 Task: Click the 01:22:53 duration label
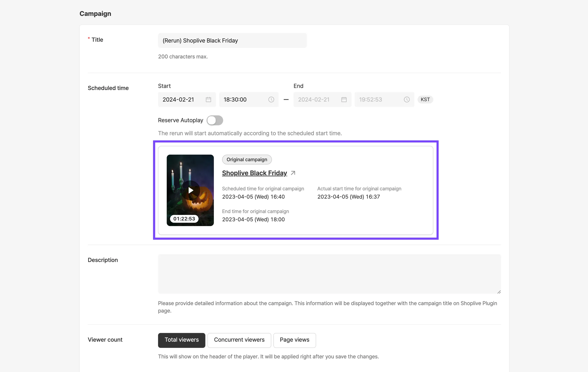pos(184,219)
